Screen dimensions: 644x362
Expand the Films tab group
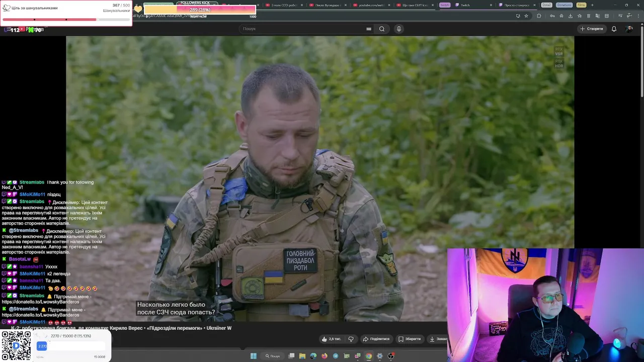[x=581, y=5]
